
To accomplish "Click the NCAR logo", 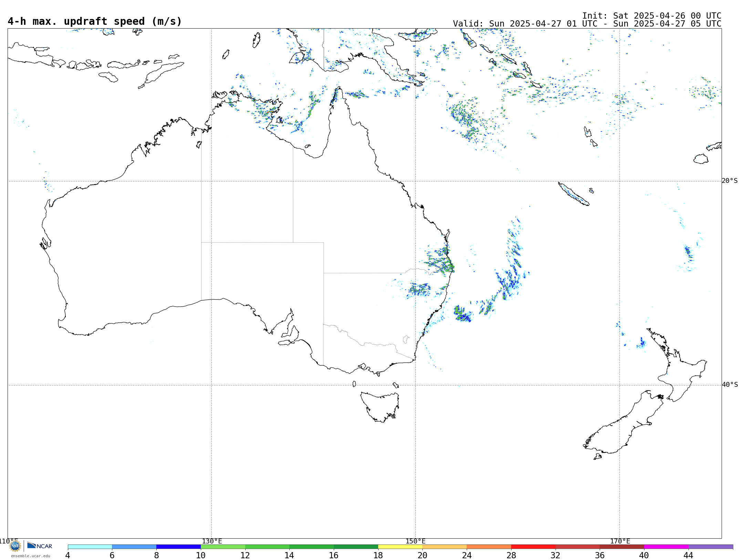I will (40, 546).
